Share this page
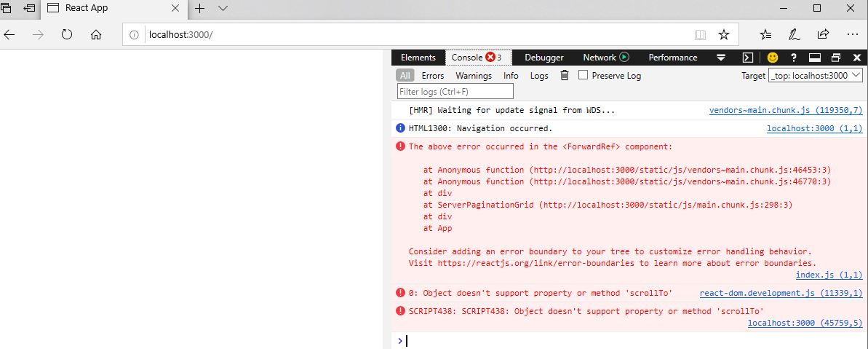Screen dimensions: 868x349 click(823, 34)
